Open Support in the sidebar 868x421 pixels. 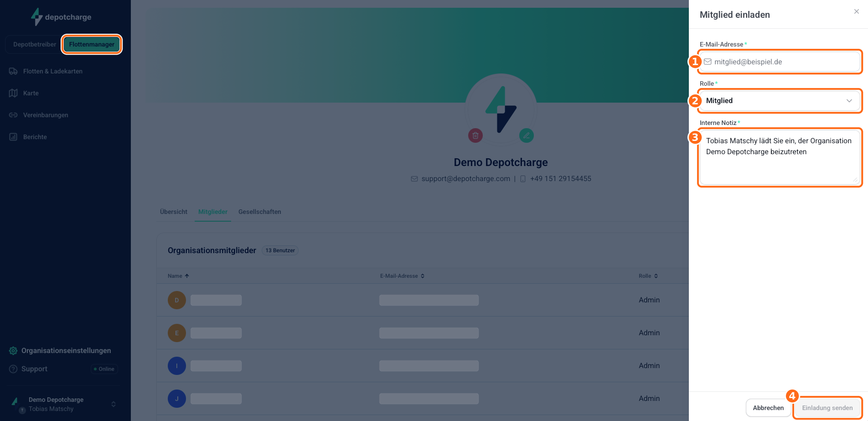(34, 369)
